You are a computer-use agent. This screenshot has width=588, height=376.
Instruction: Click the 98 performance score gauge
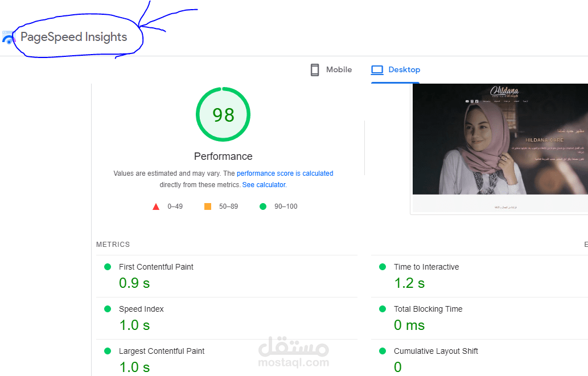[223, 115]
